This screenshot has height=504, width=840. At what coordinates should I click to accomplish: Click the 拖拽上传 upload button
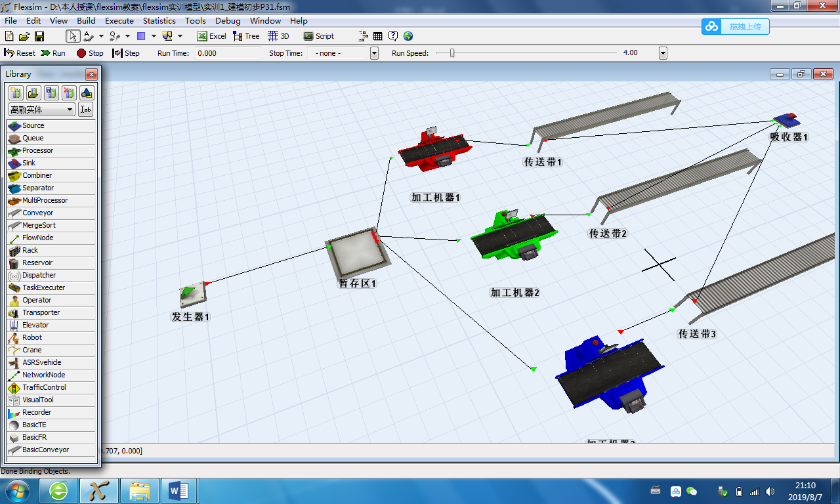pos(735,27)
